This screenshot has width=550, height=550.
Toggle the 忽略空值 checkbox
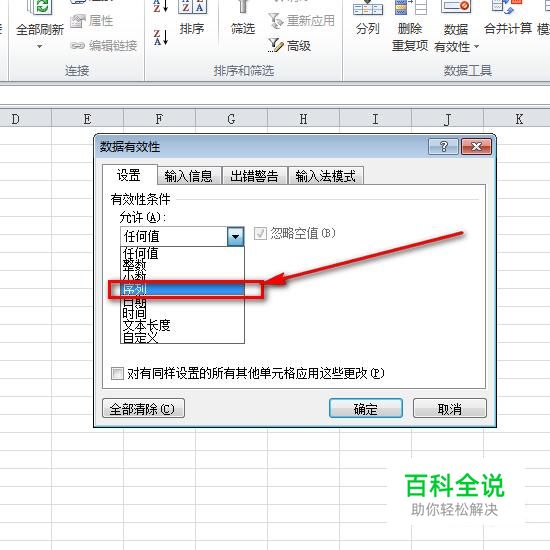point(260,233)
